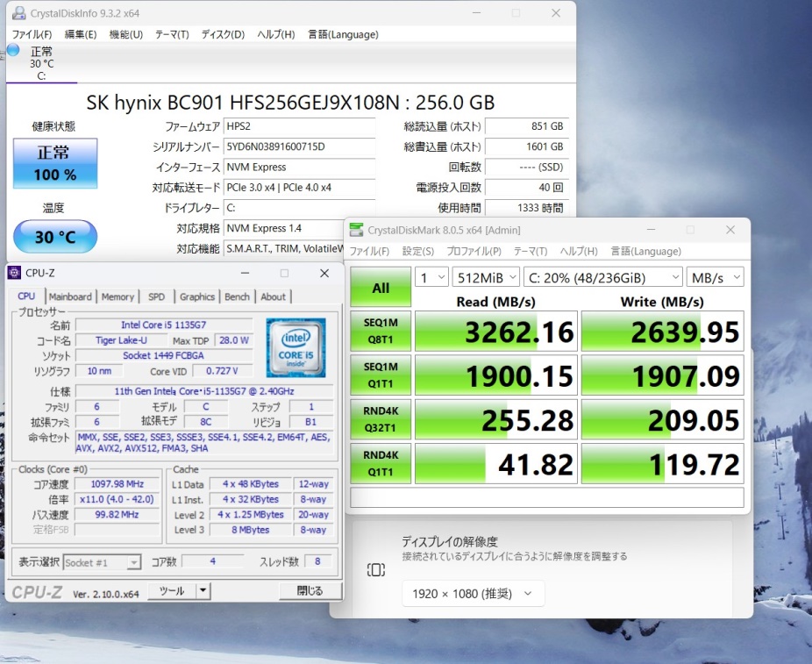The width and height of the screenshot is (812, 664).
Task: Open ヘルプ(H) menu in CrystalDiskInfo
Action: tap(276, 35)
